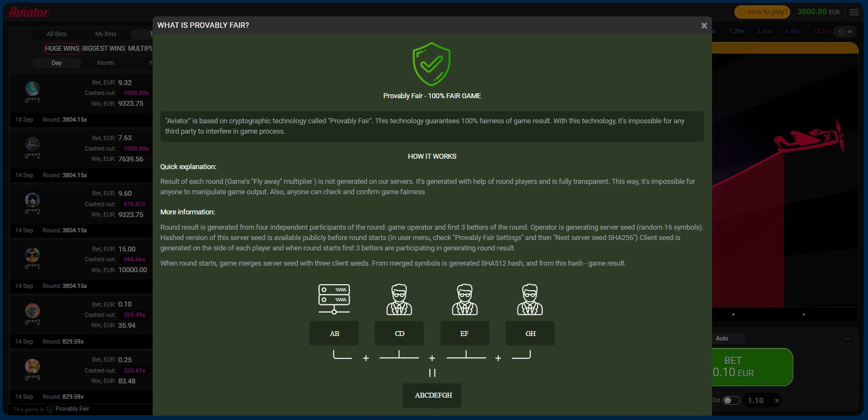Click the red airplane in game view
The width and height of the screenshot is (868, 420).
[810, 137]
